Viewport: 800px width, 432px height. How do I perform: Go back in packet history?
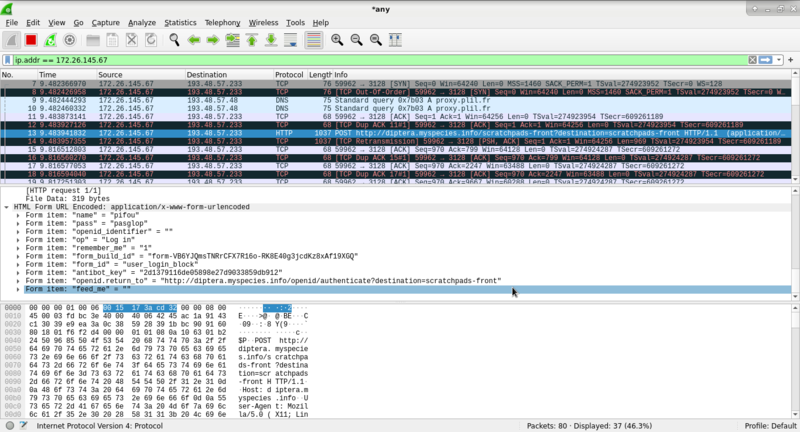point(193,40)
